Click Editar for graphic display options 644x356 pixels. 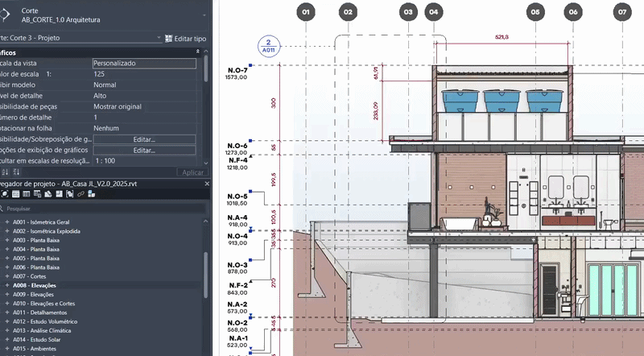point(144,150)
